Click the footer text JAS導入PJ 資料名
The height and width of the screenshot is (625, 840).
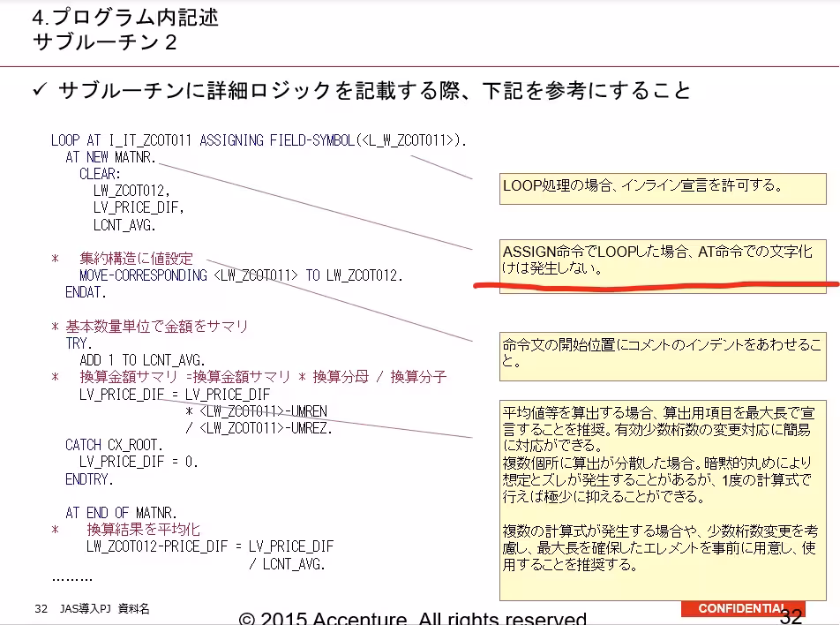pyautogui.click(x=104, y=608)
